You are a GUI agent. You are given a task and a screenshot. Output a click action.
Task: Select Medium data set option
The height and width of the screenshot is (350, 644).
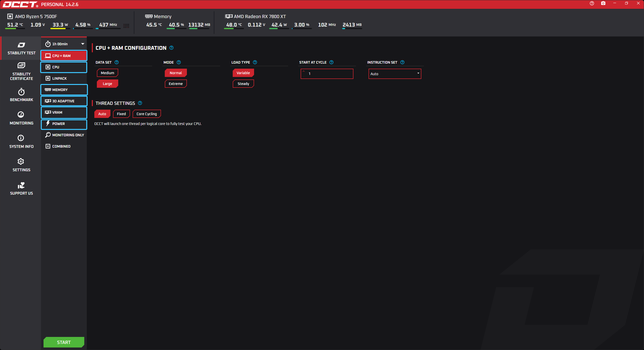point(107,73)
